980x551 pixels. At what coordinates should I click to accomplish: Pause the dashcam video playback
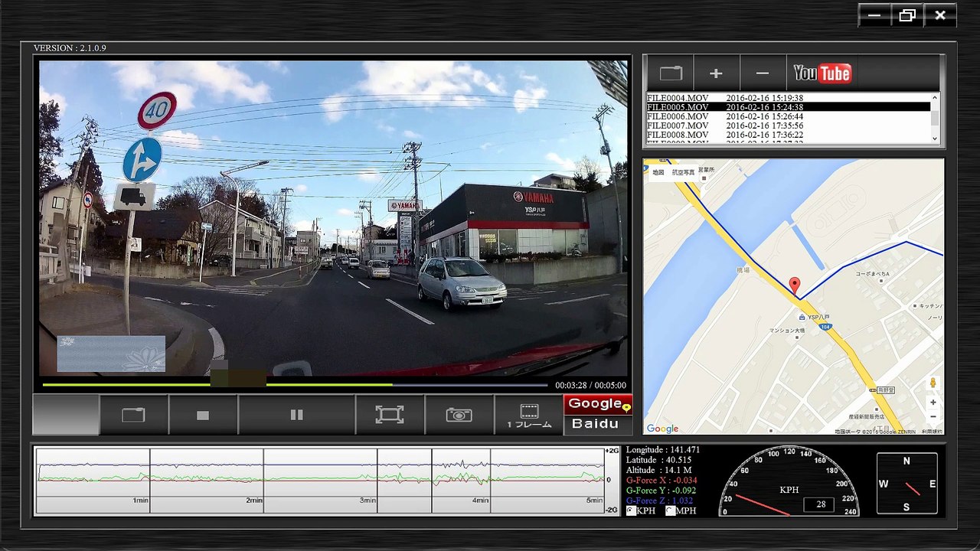[x=296, y=415]
